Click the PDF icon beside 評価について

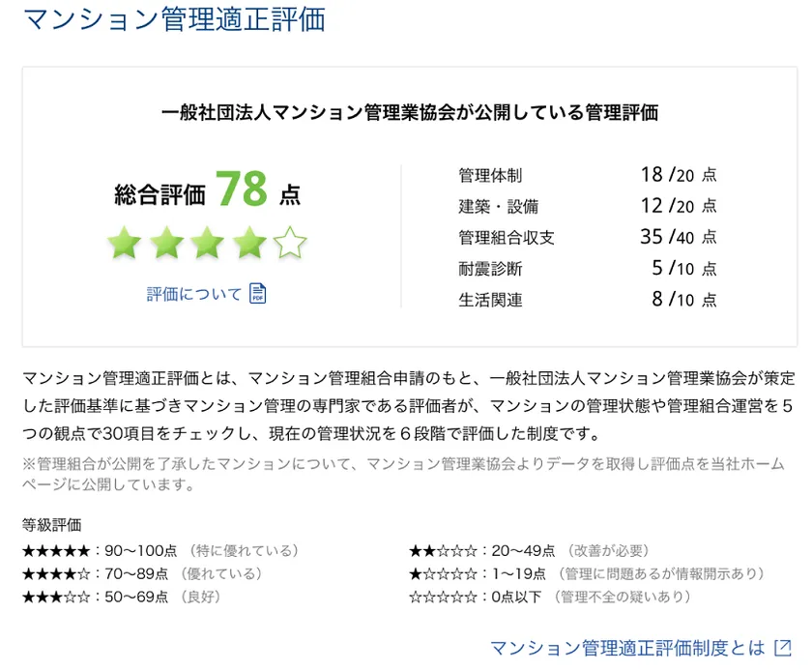pyautogui.click(x=257, y=293)
